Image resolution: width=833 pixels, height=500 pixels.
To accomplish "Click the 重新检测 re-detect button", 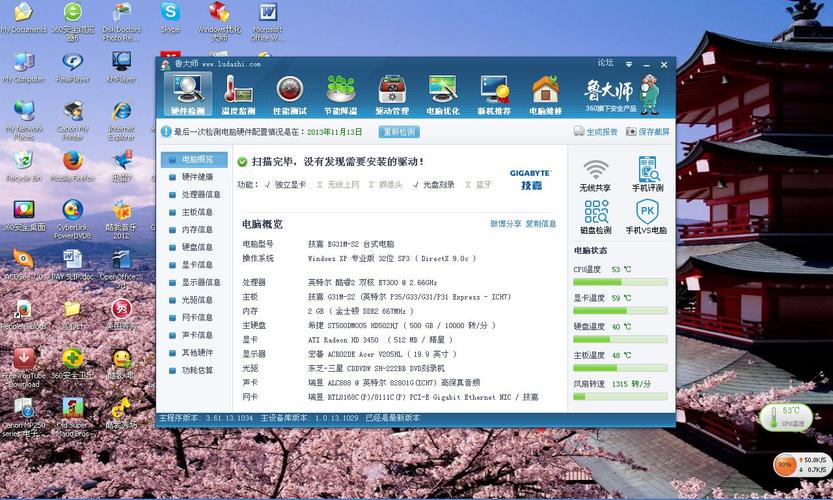I will 399,132.
